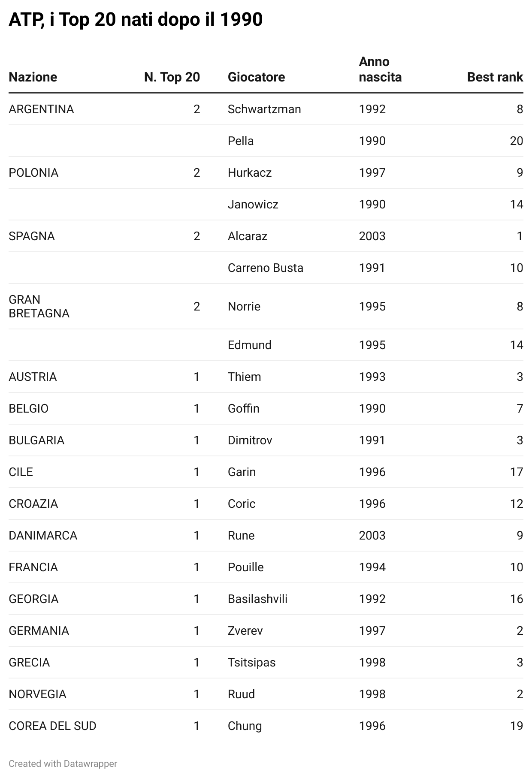Open the Created with Datawrapper link
Image resolution: width=532 pixels, height=778 pixels.
tap(63, 764)
